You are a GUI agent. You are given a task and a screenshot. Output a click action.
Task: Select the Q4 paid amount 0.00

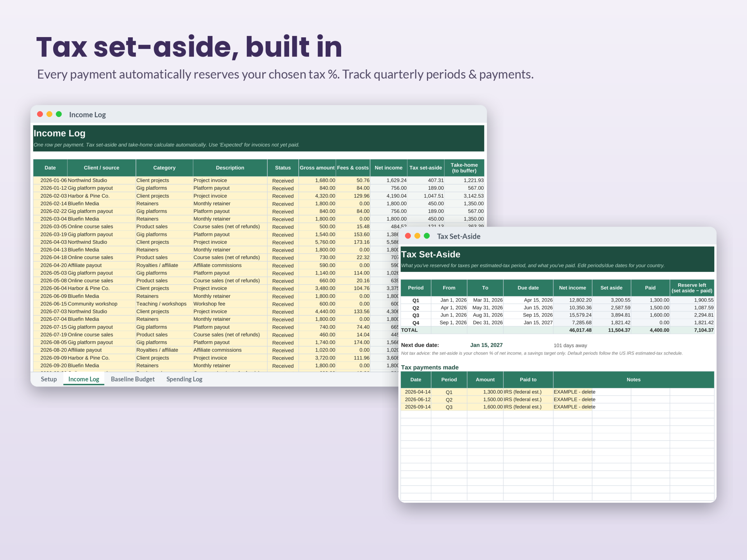[650, 323]
